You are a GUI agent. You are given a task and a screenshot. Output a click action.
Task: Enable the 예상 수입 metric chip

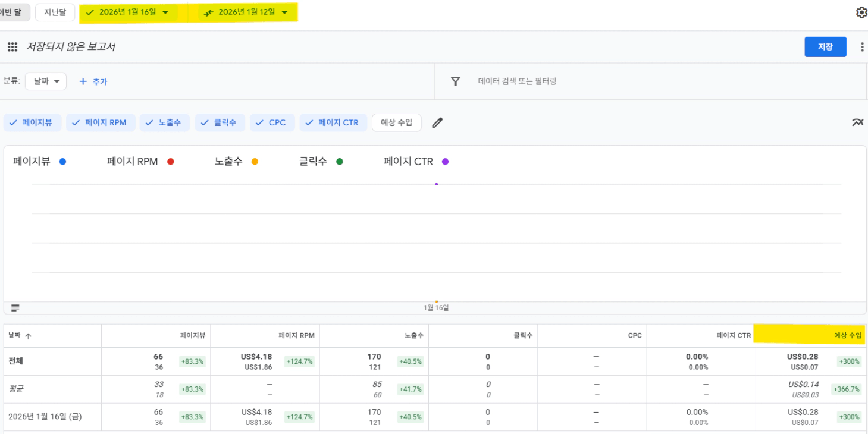coord(396,122)
